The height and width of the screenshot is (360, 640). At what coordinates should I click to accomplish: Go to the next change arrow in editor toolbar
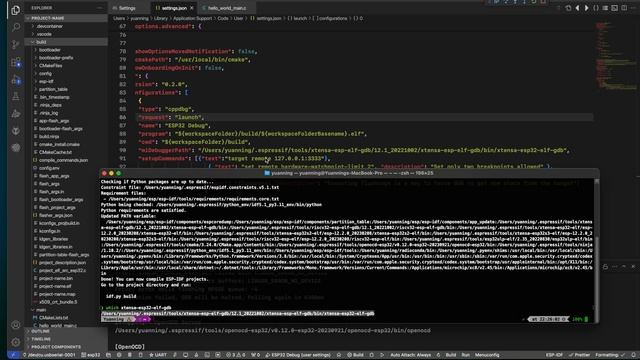(587, 8)
